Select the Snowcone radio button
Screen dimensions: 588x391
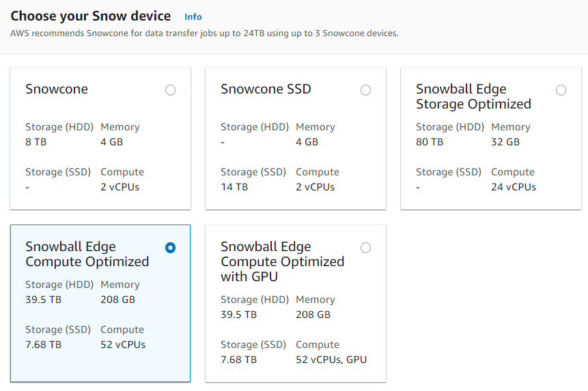click(170, 90)
